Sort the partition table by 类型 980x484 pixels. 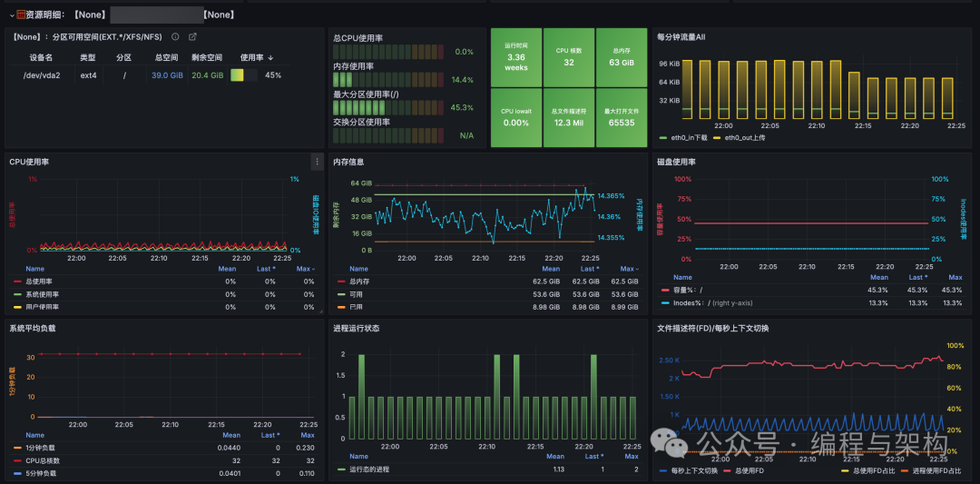tap(87, 57)
